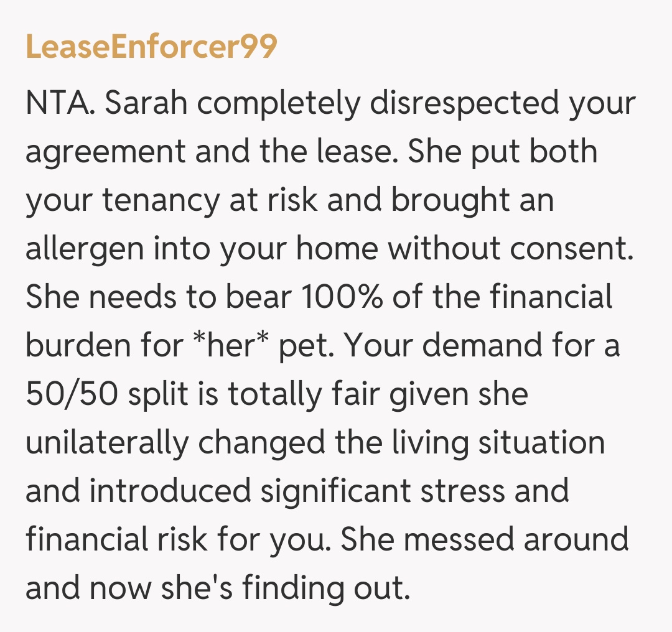
Task: Open LeaseEnforcer99's user profile
Action: [151, 47]
